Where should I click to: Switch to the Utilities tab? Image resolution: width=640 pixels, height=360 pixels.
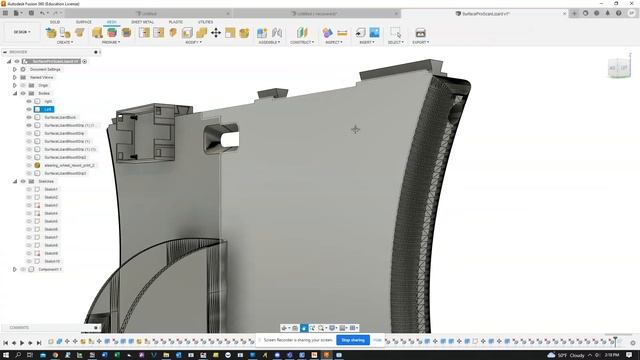coord(205,22)
